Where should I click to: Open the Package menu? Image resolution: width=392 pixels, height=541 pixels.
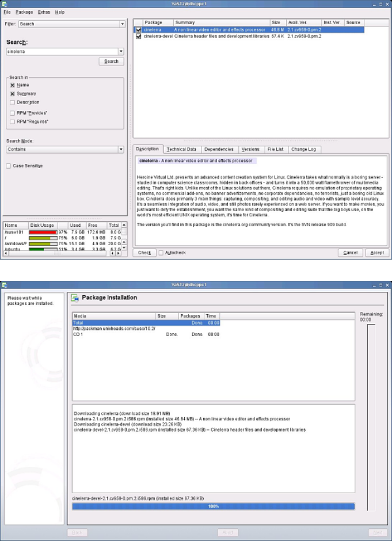pos(24,12)
